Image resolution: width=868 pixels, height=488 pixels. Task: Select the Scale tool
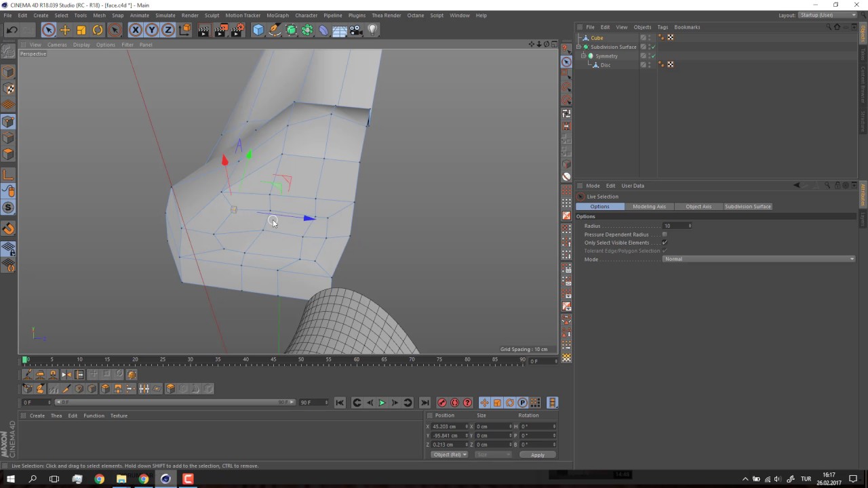[81, 30]
